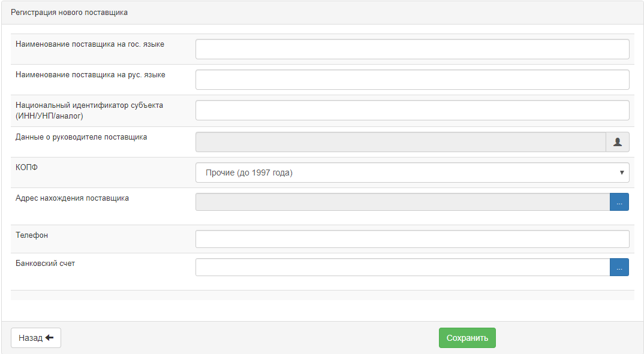Open supplier head selection via person icon

coord(617,142)
